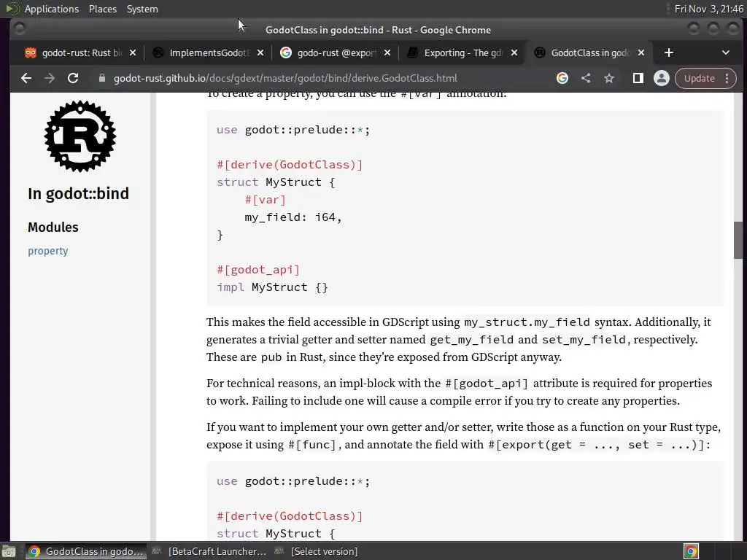Reload the current page
747x560 pixels.
73,78
